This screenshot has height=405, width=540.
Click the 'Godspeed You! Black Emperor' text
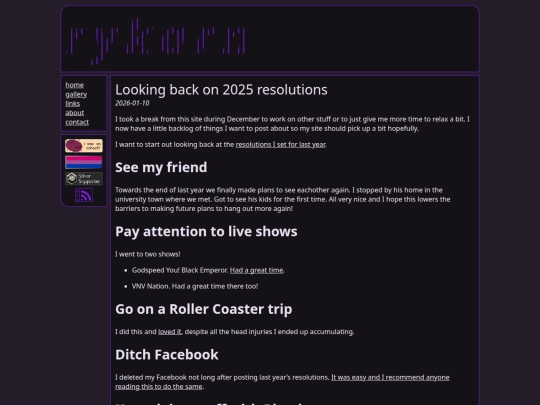coord(180,270)
